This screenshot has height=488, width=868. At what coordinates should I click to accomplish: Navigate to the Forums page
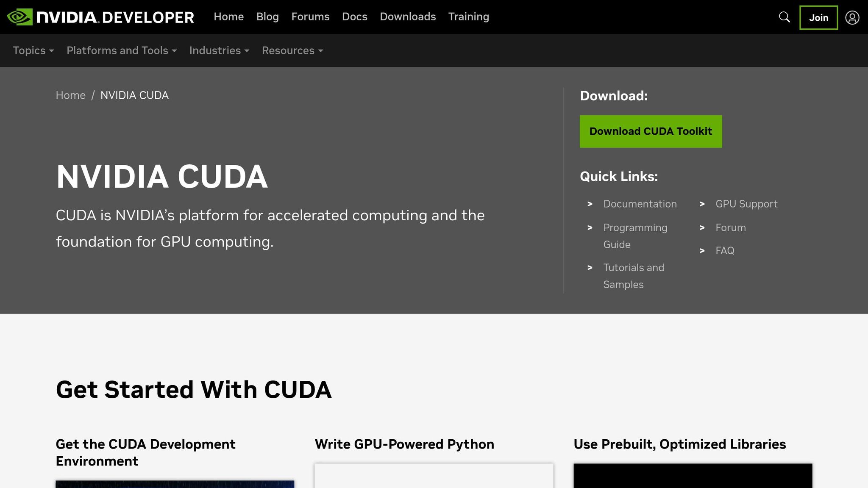tap(310, 17)
